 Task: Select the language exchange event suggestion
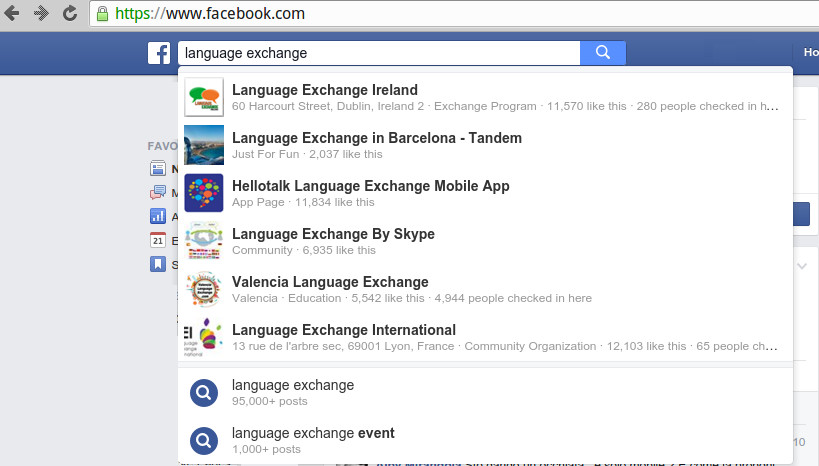tap(485, 440)
